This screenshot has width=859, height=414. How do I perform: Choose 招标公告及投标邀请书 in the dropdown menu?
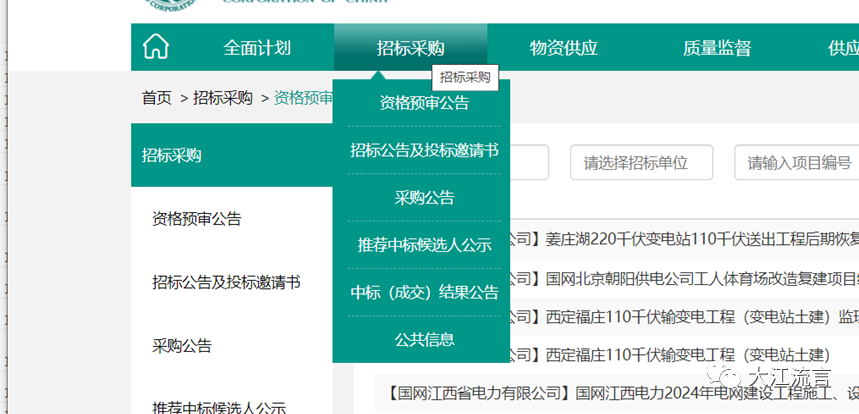pyautogui.click(x=424, y=150)
